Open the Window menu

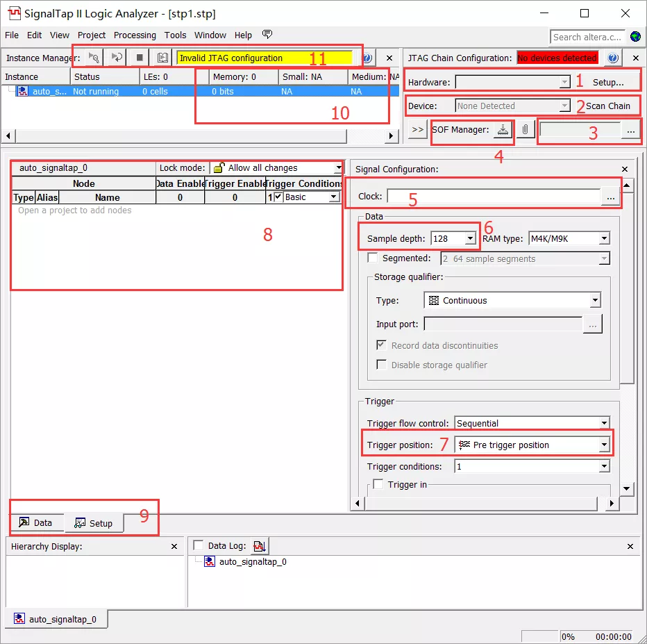click(x=210, y=35)
